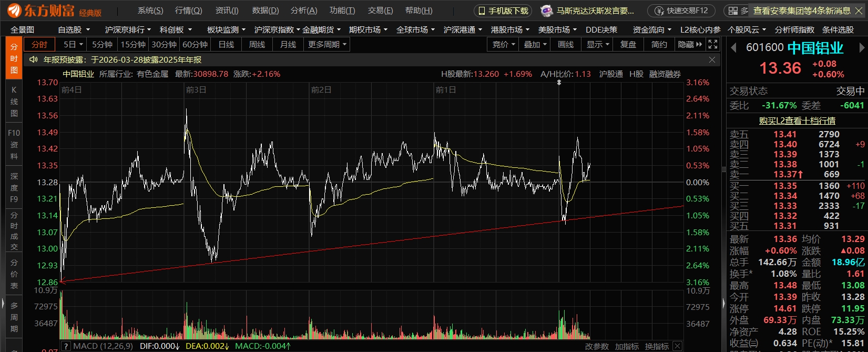This screenshot has height=352, width=868.
Task: Open the 数据(D) menu
Action: [265, 11]
